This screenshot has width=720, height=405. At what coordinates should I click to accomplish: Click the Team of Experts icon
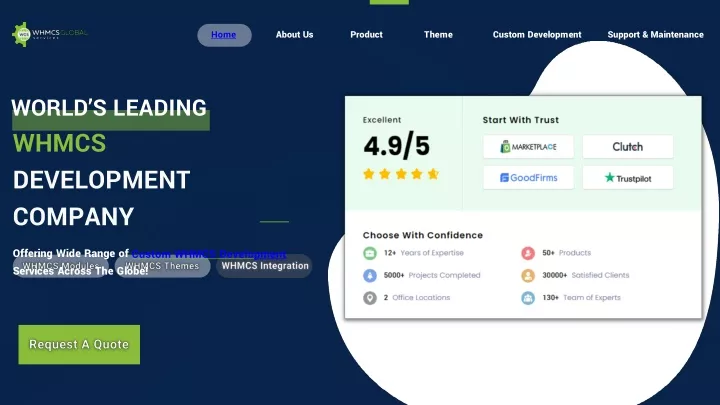tap(528, 298)
